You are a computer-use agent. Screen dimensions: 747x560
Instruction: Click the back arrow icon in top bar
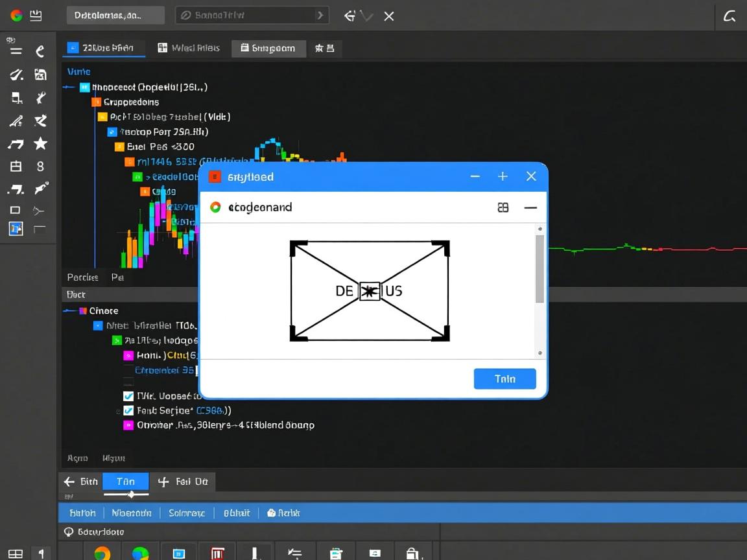coord(350,16)
